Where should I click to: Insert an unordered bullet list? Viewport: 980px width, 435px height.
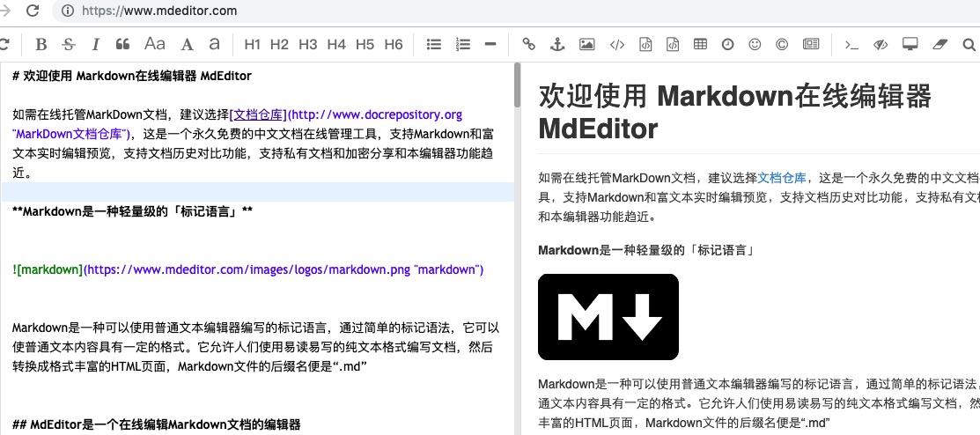coord(433,44)
